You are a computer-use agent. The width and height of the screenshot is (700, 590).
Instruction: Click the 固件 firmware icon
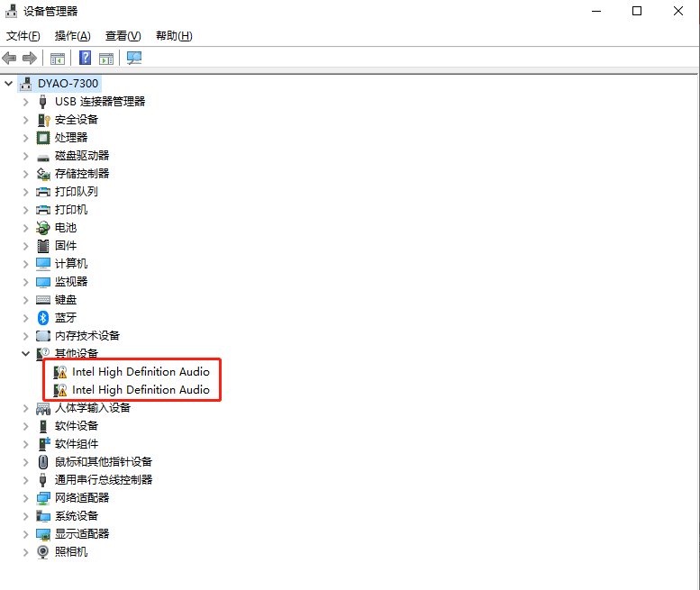[x=43, y=246]
